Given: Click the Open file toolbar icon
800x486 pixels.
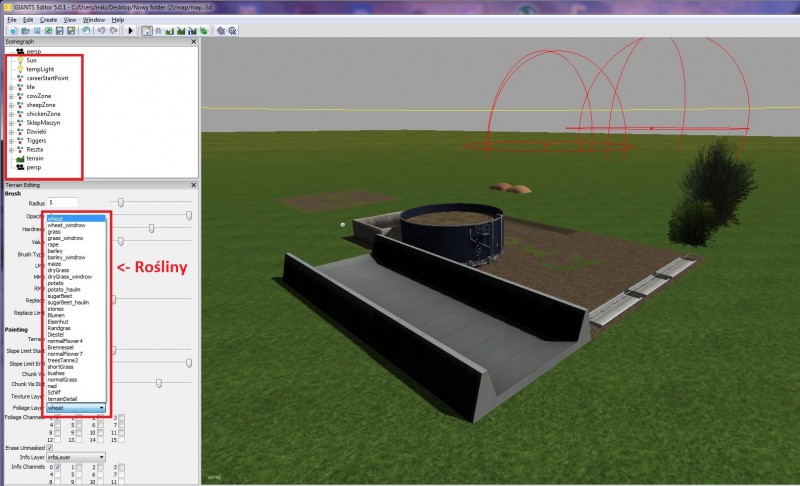Looking at the screenshot, I should click(25, 31).
